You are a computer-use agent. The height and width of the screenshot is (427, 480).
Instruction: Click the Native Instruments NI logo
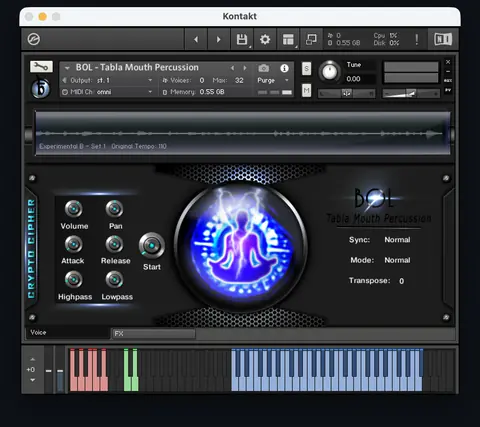point(443,39)
